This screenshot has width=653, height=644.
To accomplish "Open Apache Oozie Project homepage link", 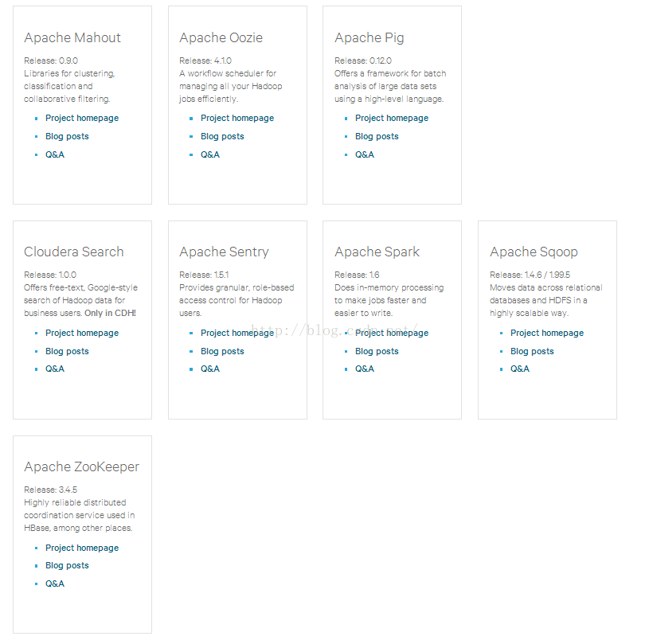I will (x=237, y=119).
